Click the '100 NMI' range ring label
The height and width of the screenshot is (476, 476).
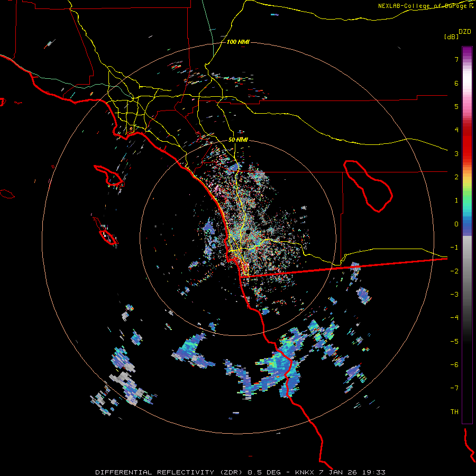[238, 42]
